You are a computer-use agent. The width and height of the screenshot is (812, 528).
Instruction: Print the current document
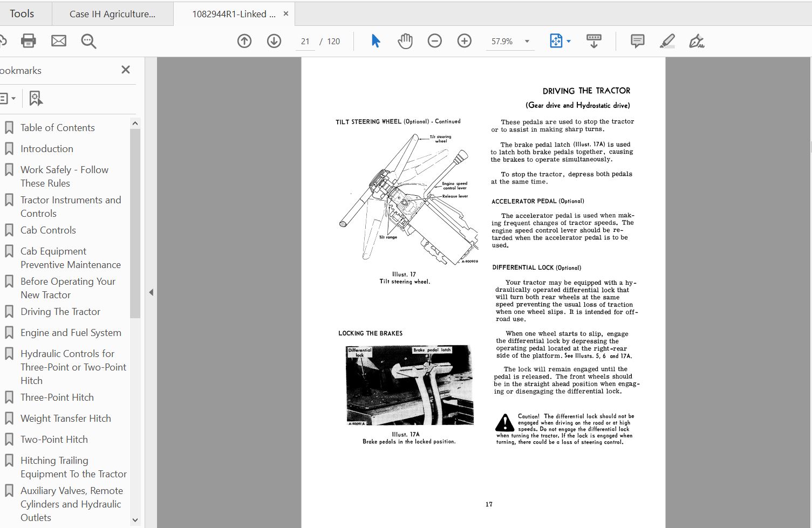(28, 40)
